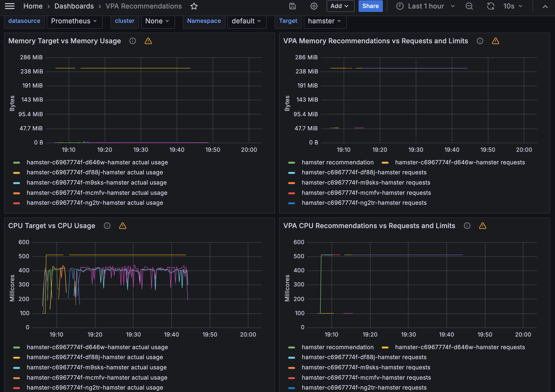Expand the Namespace default dropdown
Viewport: 555px width, 392px height.
[246, 21]
